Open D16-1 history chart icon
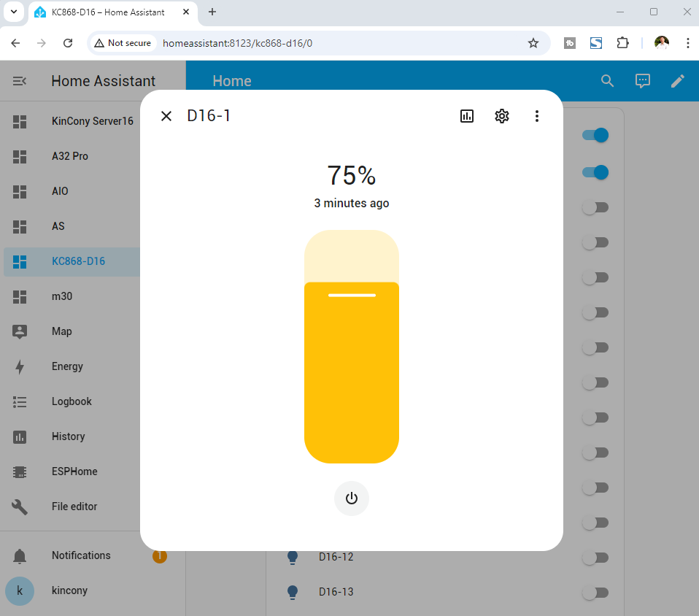699x616 pixels. [x=467, y=116]
